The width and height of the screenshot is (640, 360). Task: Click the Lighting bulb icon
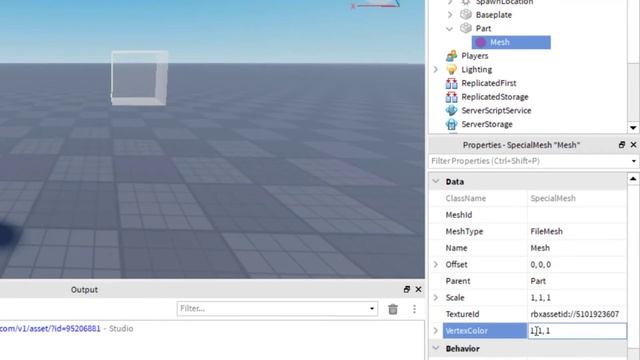click(451, 69)
